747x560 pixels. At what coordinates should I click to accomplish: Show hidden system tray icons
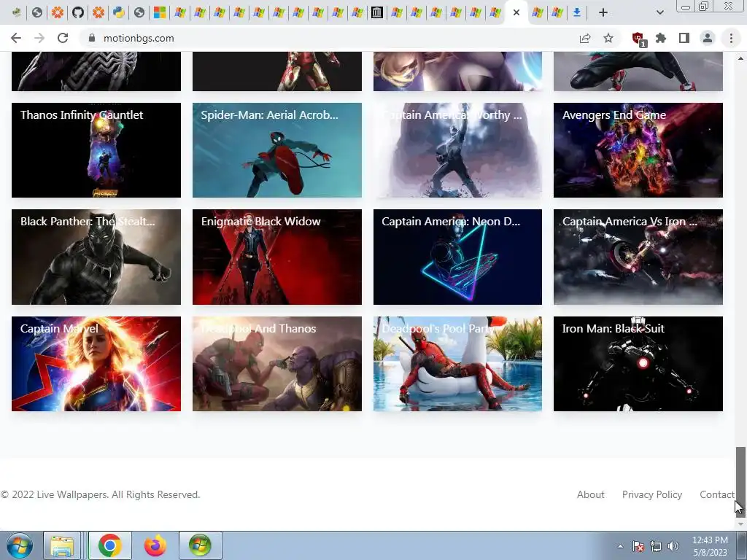tap(620, 546)
